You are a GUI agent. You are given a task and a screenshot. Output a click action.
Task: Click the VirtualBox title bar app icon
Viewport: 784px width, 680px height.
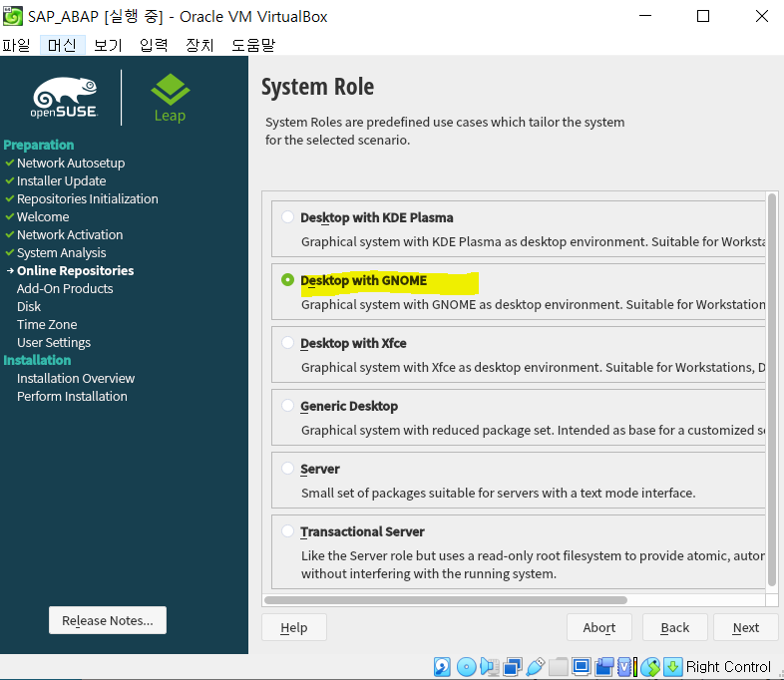coord(13,16)
